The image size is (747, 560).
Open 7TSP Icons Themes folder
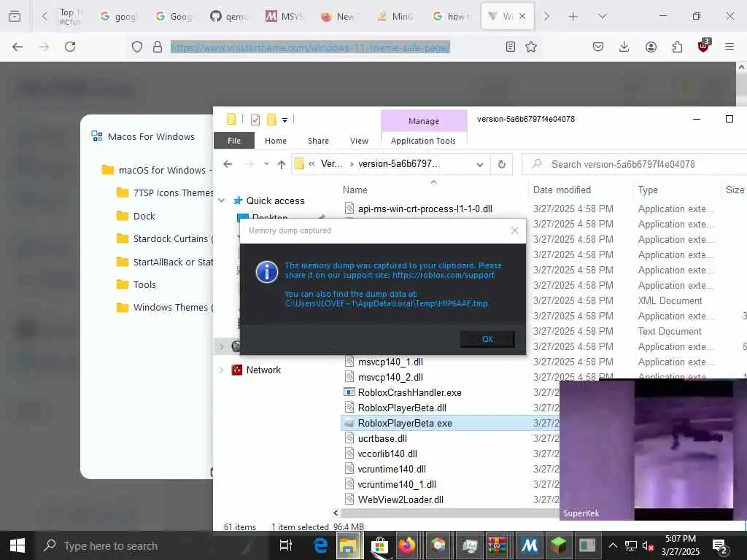tap(165, 192)
